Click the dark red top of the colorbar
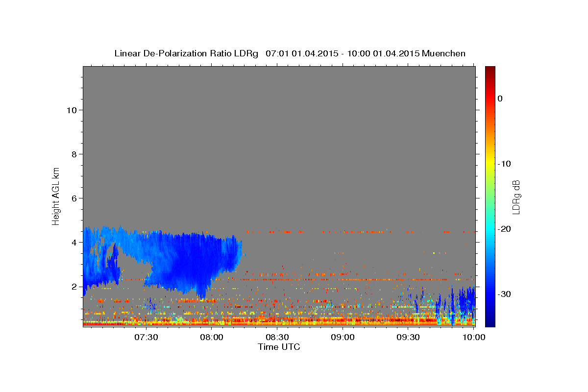The image size is (588, 392). (x=490, y=71)
